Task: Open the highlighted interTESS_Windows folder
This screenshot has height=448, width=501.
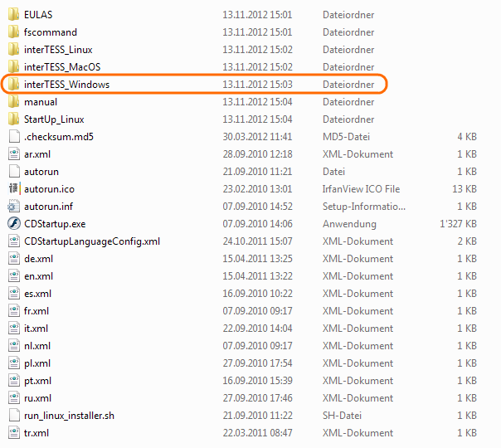Action: [66, 85]
